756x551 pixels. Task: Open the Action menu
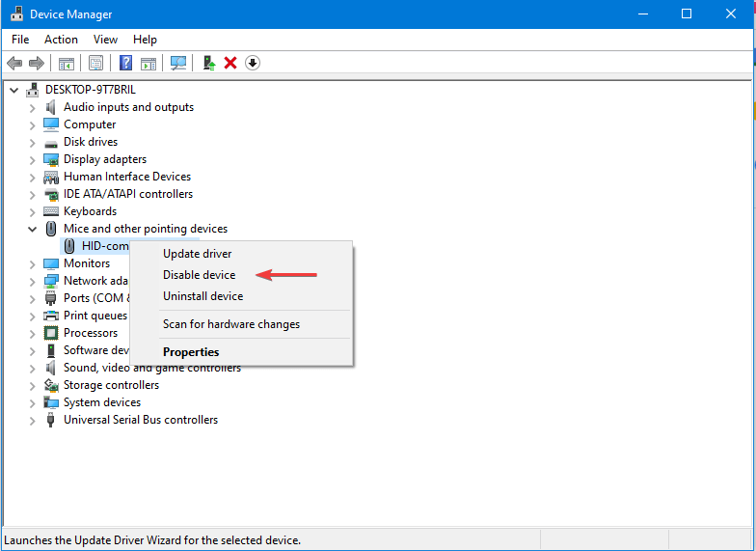tap(61, 40)
